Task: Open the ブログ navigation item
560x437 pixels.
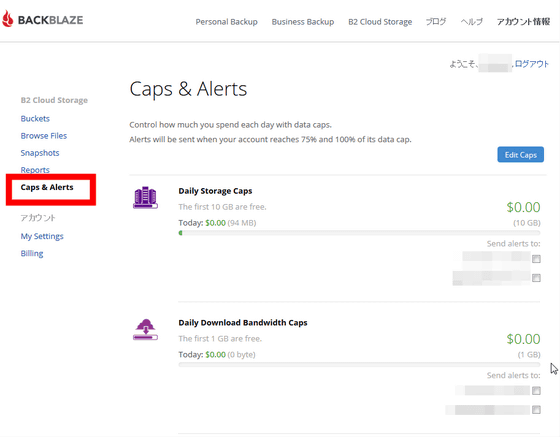Action: coord(436,22)
